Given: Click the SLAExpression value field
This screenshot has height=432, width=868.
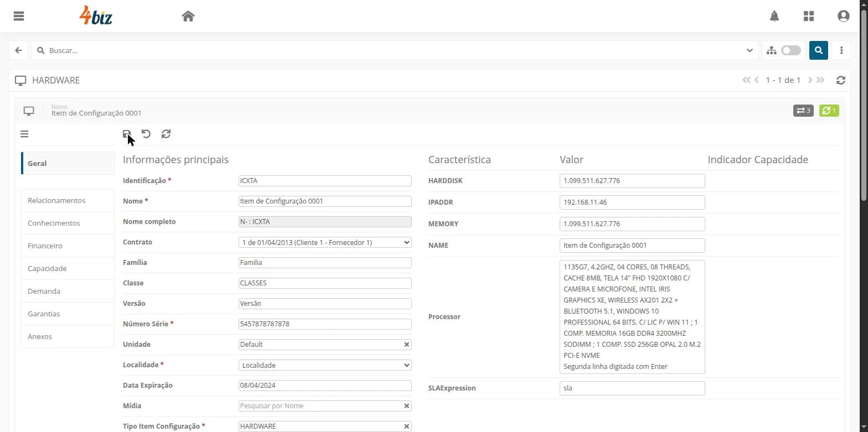Looking at the screenshot, I should [x=632, y=388].
